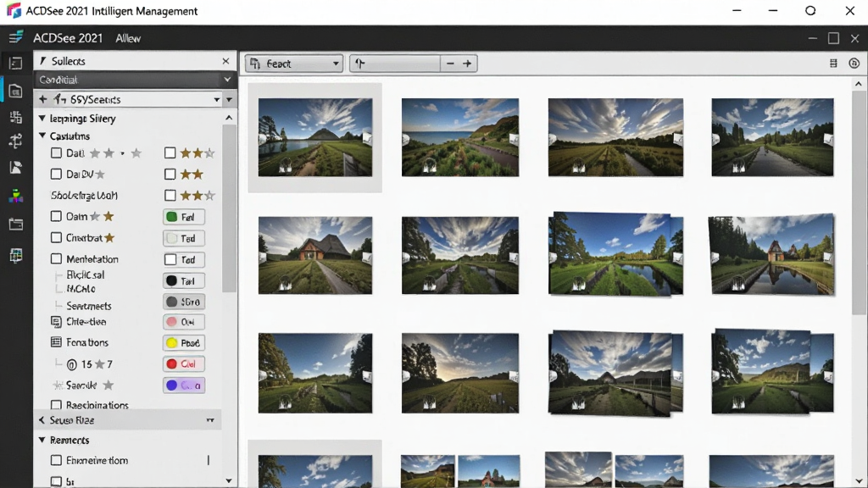Collapse the Rements section
The width and height of the screenshot is (868, 488).
click(x=42, y=441)
